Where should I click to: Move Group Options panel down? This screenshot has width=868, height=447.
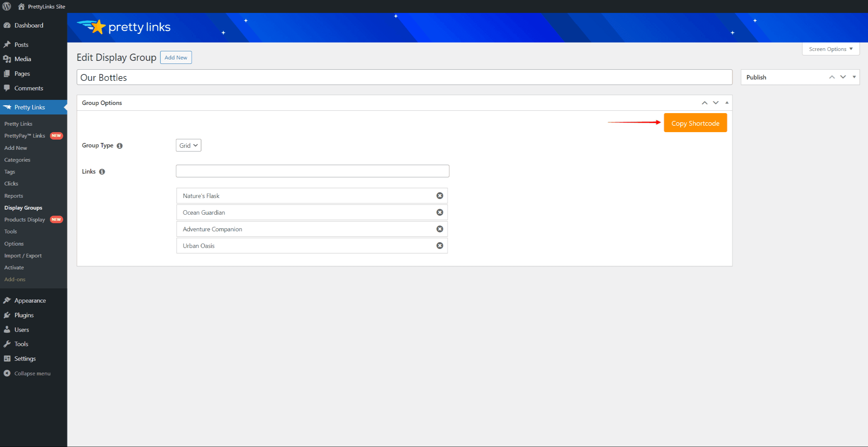[x=716, y=103]
